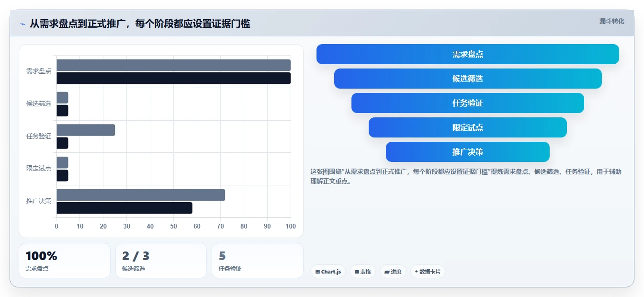This screenshot has height=297, width=644.
Task: Click the 5 任务验证 stat card
Action: coord(258,261)
